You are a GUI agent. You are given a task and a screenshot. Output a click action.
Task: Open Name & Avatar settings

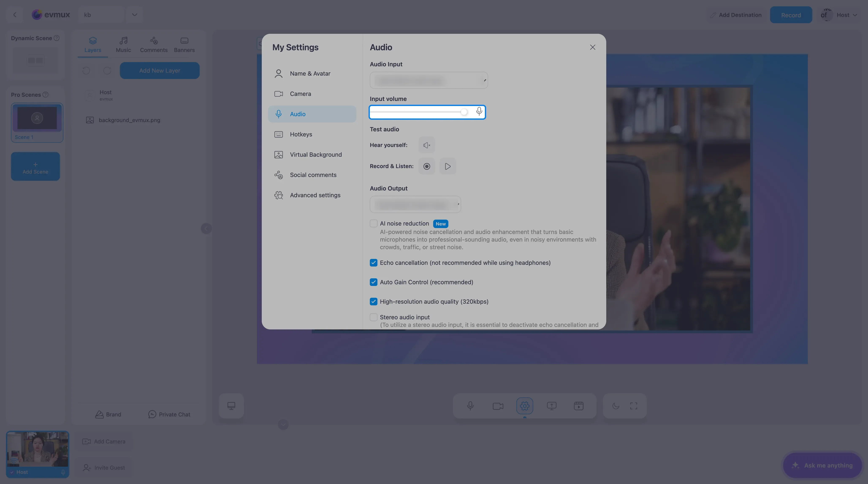click(x=312, y=73)
